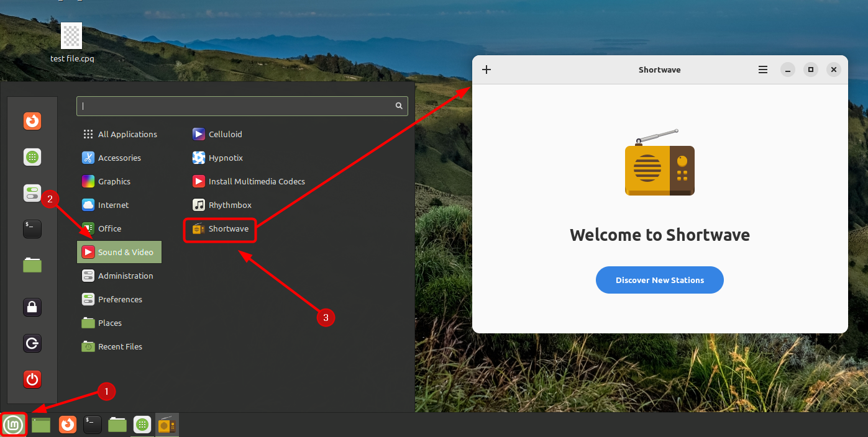This screenshot has height=437, width=868.
Task: Open the Shortwave hamburger menu
Action: pos(763,70)
